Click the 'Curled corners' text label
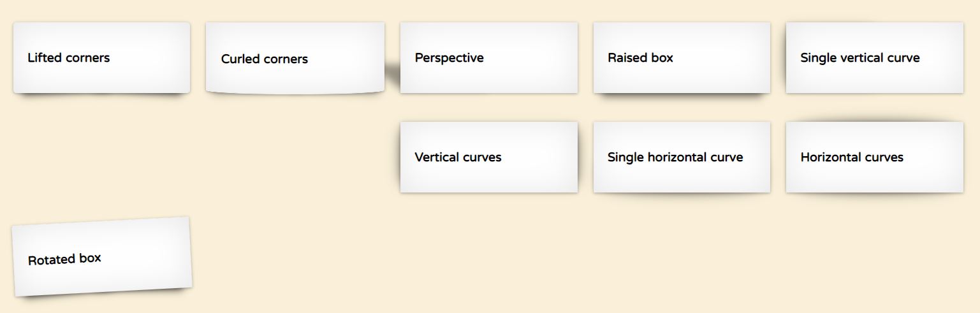The image size is (980, 313). (265, 59)
